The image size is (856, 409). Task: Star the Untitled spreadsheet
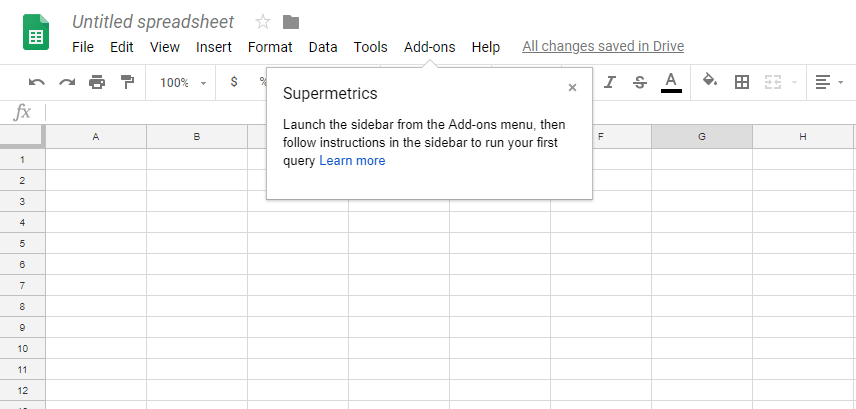tap(263, 22)
